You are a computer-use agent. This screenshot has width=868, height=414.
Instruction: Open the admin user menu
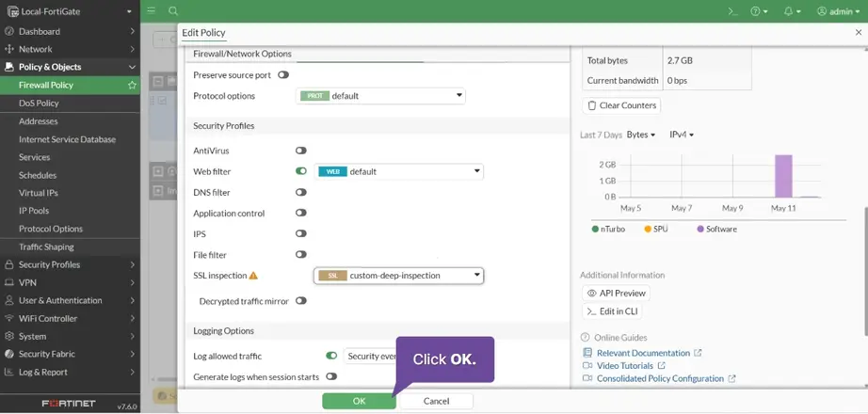838,11
